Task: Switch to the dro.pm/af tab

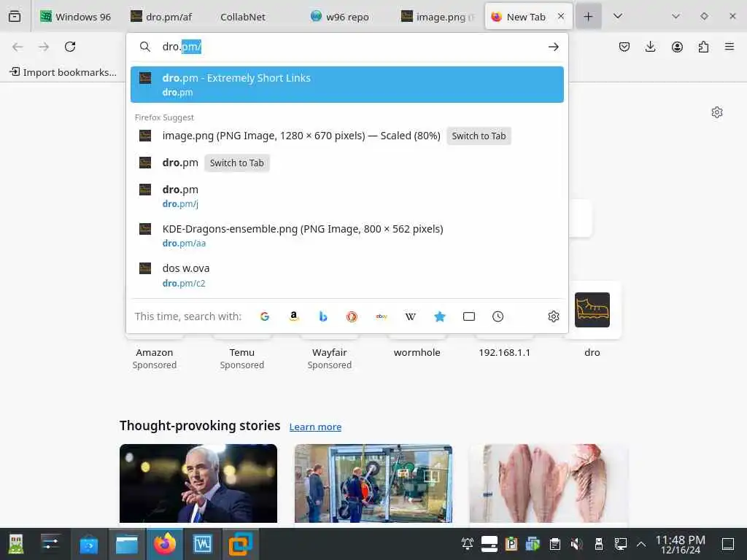Action: pyautogui.click(x=162, y=17)
